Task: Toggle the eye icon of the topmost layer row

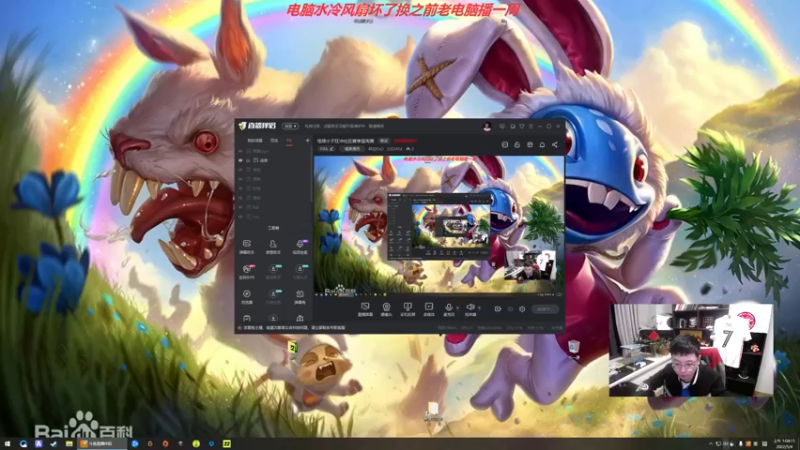Action: [x=240, y=151]
